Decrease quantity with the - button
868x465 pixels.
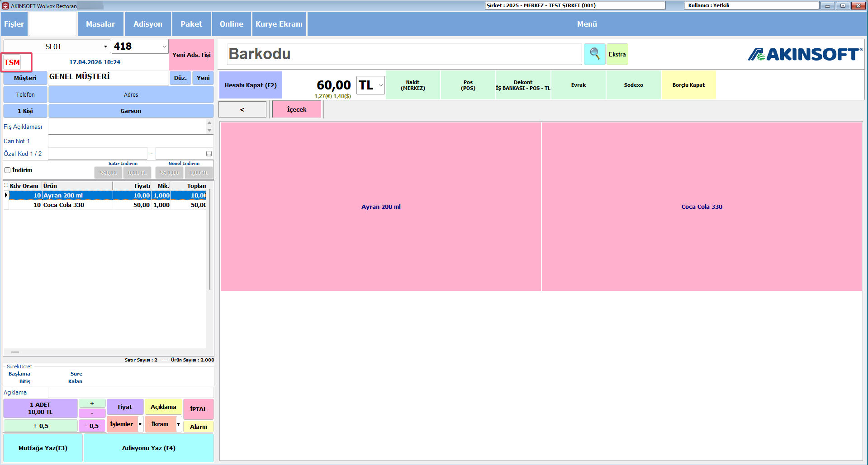[x=92, y=413]
